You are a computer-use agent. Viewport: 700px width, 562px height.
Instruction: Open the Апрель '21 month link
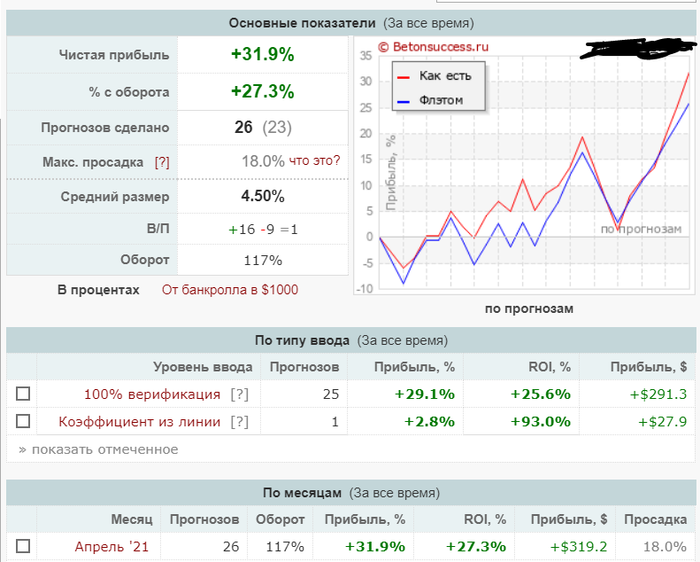112,546
